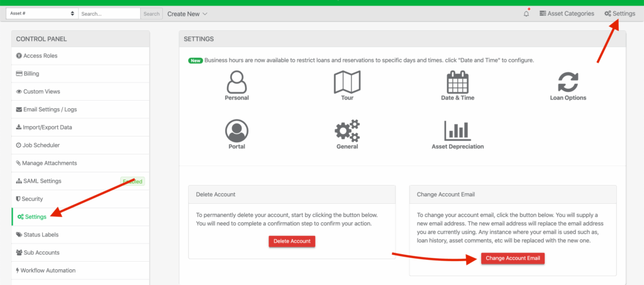The height and width of the screenshot is (285, 644).
Task: Open Loan Options refresh icon
Action: click(x=568, y=82)
